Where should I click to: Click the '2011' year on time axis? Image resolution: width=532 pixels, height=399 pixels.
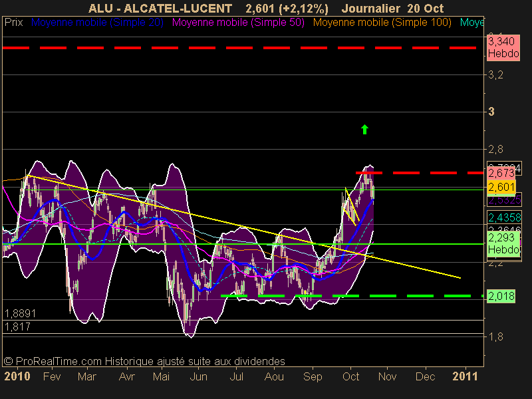pyautogui.click(x=465, y=376)
